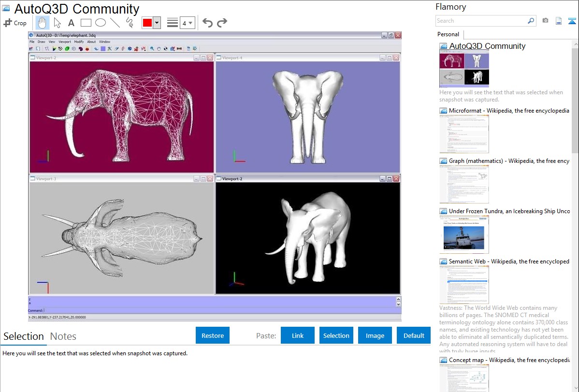Open the Concept map snapshot title
Screen dimensions: 579x392
pyautogui.click(x=509, y=360)
